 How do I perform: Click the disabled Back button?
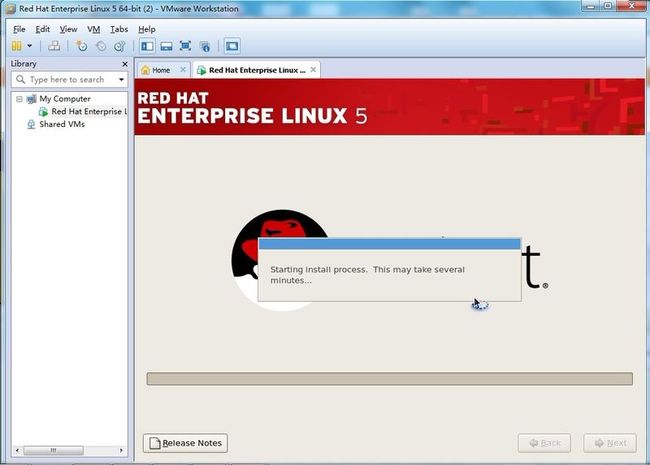544,443
